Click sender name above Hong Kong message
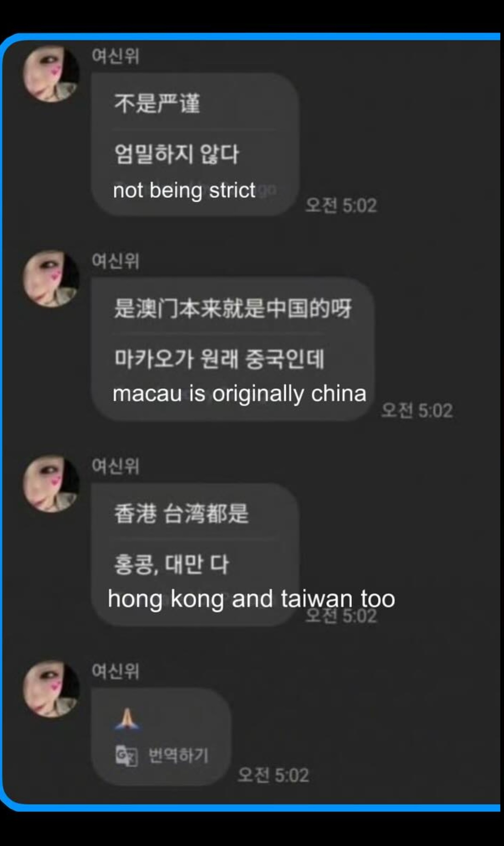This screenshot has height=846, width=504. pos(115,466)
